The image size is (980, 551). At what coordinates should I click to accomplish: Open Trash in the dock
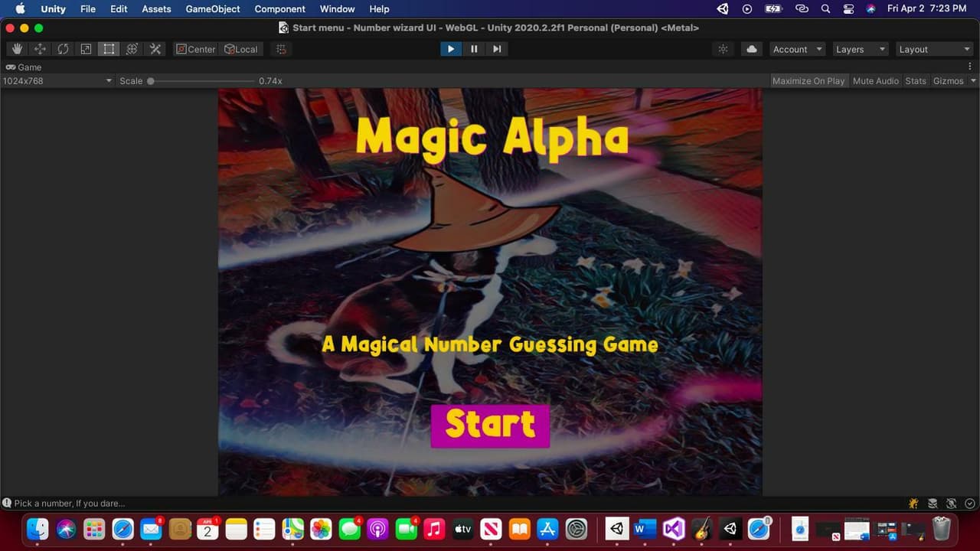pos(942,529)
